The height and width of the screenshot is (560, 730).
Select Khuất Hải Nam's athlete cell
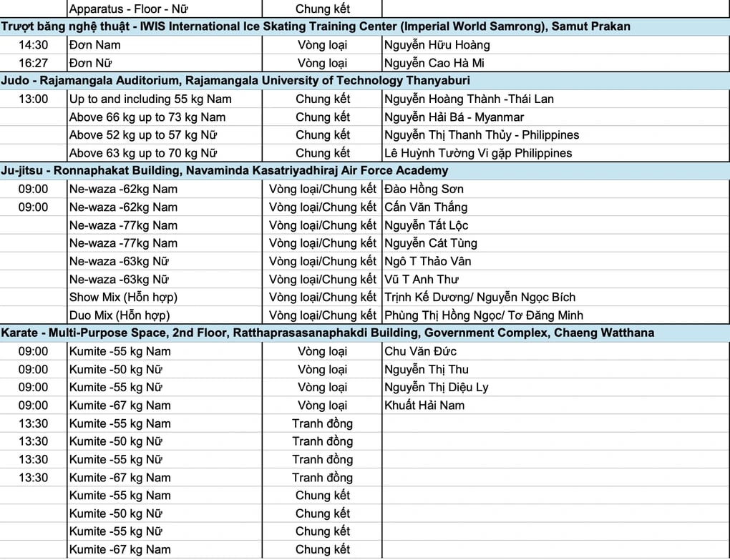417,405
